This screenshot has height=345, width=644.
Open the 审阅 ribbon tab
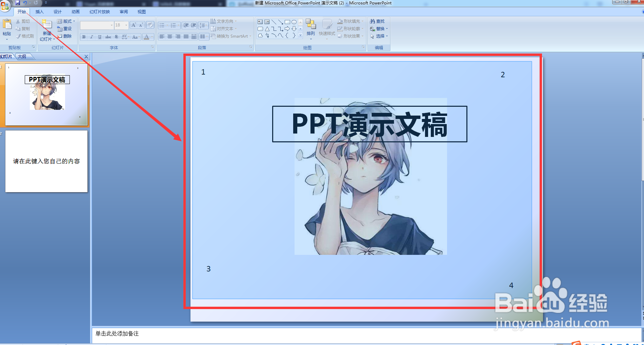pos(124,12)
